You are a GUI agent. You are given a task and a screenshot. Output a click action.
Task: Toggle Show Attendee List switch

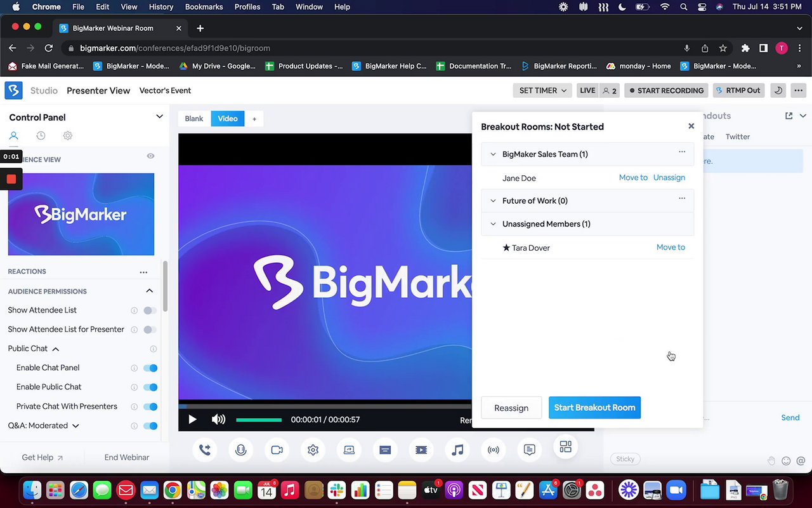click(x=150, y=311)
